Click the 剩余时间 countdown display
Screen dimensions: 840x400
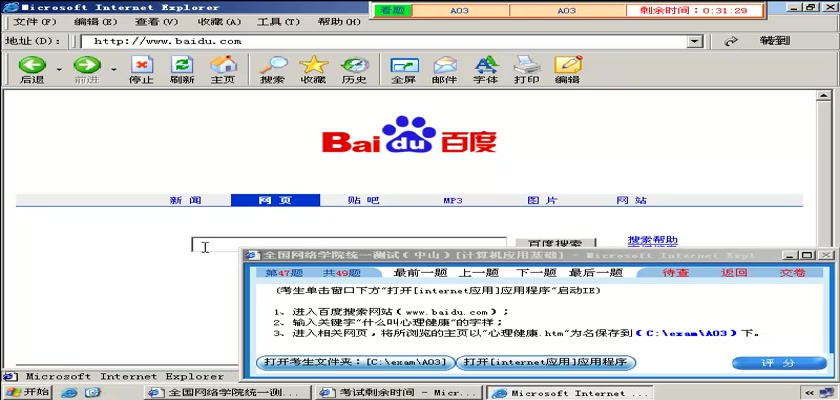[694, 10]
